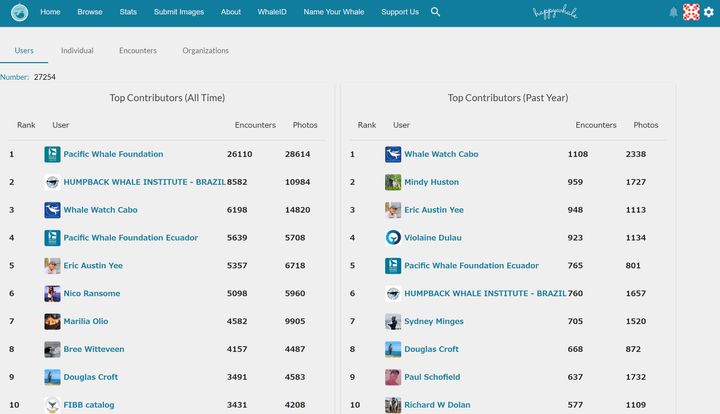The height and width of the screenshot is (414, 720).
Task: Click Mindy Huston's avatar thumbnail
Action: tap(393, 182)
